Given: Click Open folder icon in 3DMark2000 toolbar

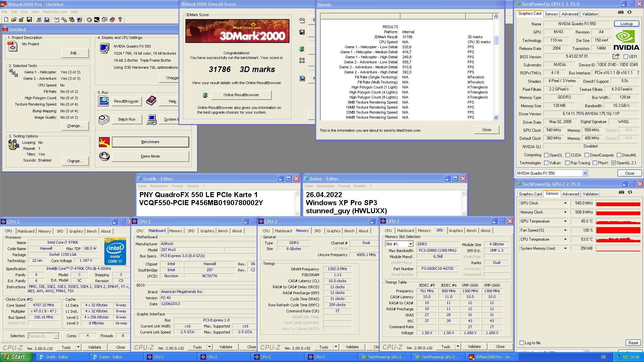Looking at the screenshot, I should tap(14, 19).
